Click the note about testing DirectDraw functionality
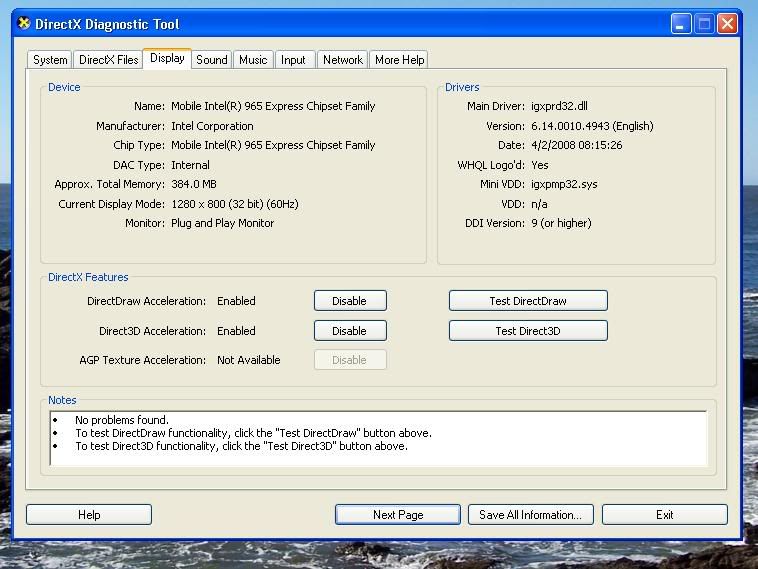758x569 pixels. 253,433
